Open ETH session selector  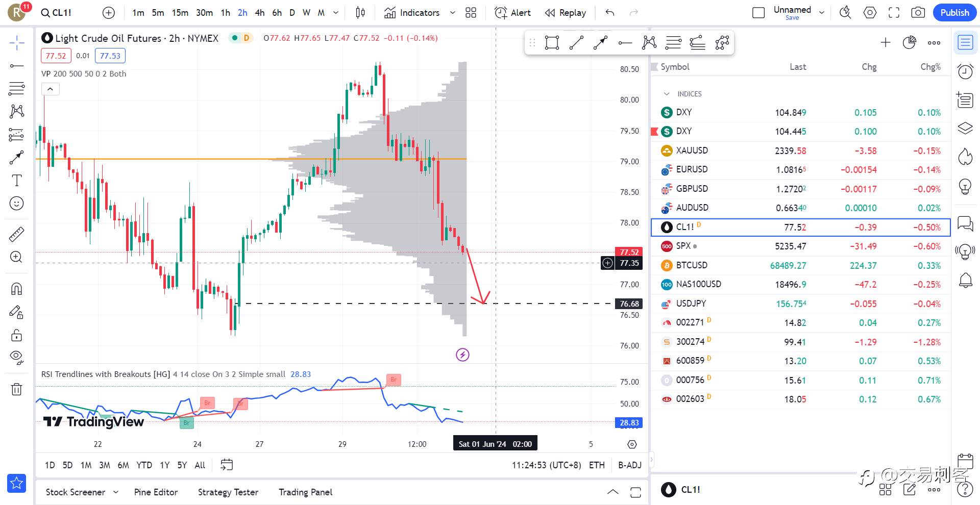click(x=597, y=465)
